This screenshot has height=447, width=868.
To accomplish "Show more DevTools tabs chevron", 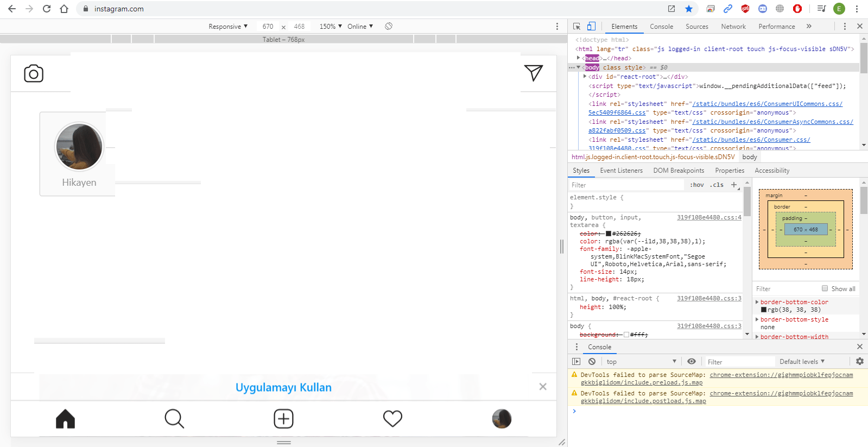I will 809,26.
